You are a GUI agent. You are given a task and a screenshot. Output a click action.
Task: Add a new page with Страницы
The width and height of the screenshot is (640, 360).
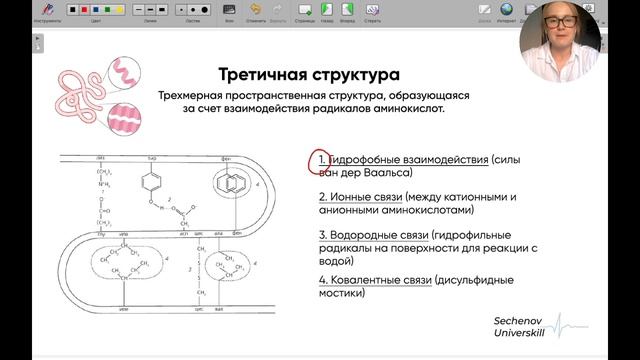(304, 12)
